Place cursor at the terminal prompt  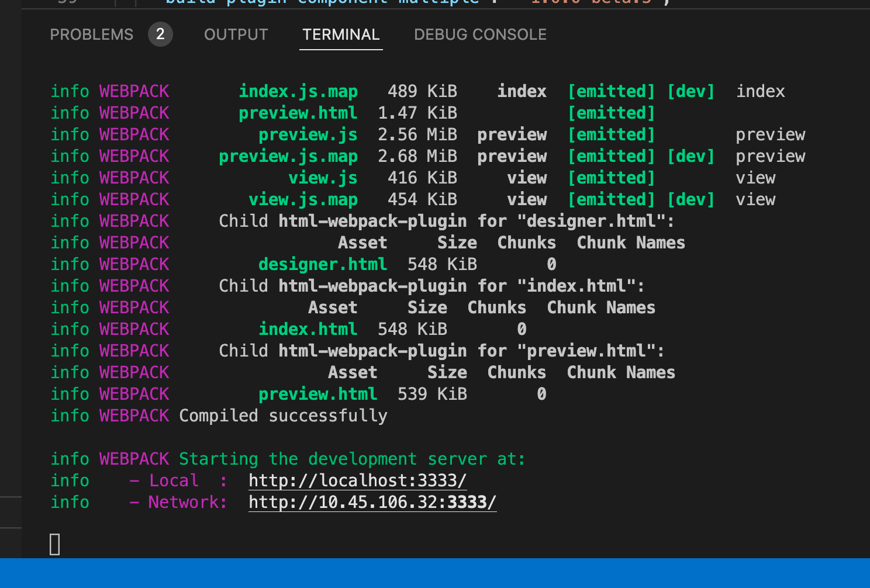[55, 544]
